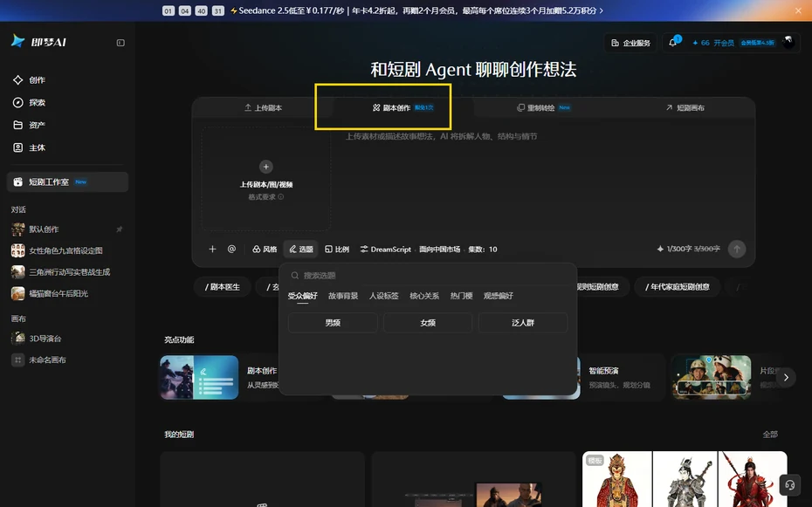Click the 搜索选题 search field
Viewport: 812px width, 507px height.
coord(428,275)
